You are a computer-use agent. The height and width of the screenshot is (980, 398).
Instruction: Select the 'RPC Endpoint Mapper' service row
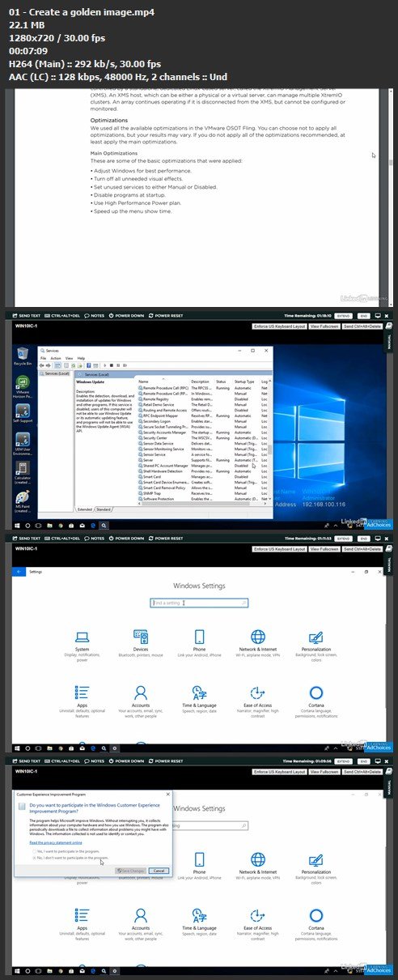[x=204, y=415]
